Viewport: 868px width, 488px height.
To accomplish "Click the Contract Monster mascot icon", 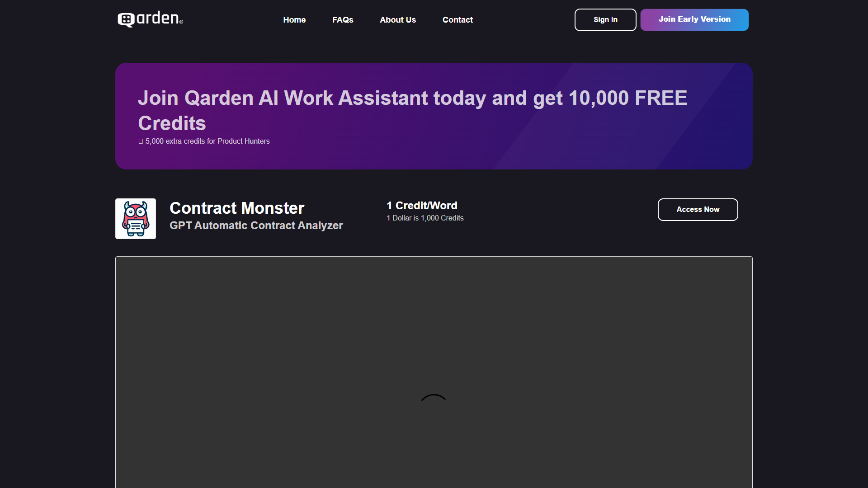I will [136, 219].
